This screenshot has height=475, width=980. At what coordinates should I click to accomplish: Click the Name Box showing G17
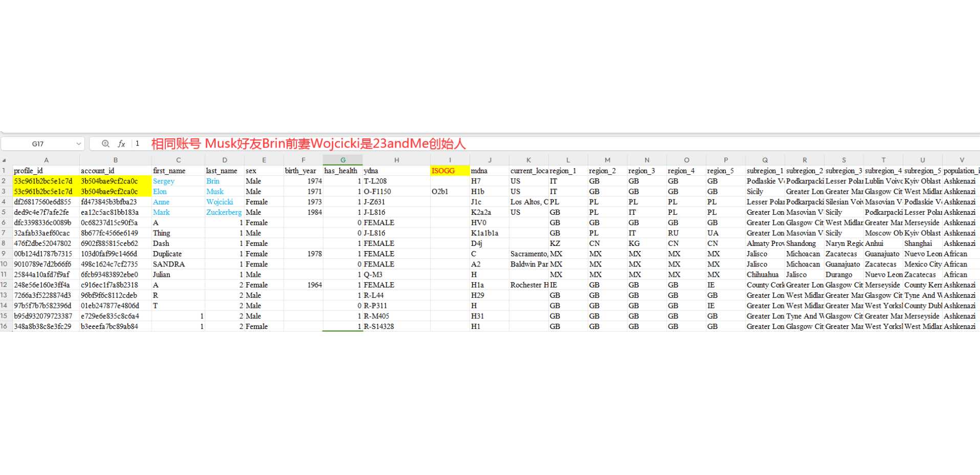[38, 144]
